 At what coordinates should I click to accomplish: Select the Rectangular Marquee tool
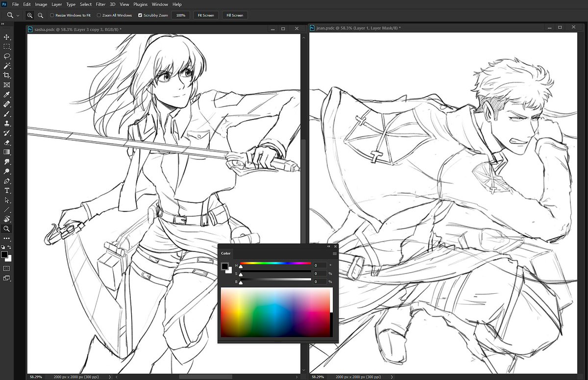click(x=7, y=47)
